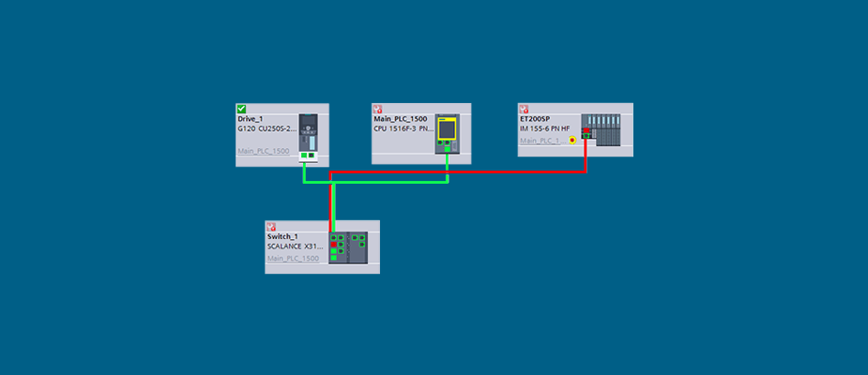Screen dimensions: 868x375
Task: Open the Main_PLC_1500 link under Switch_1
Action: coord(293,259)
